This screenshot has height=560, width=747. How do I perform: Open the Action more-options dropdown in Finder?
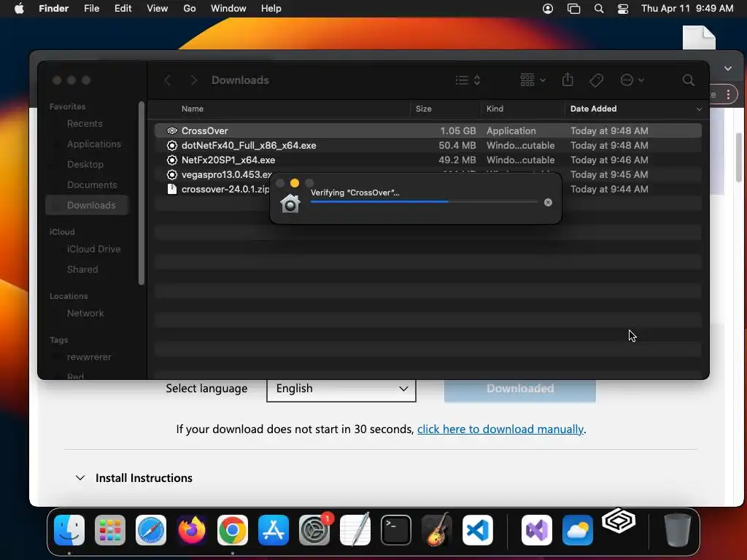click(x=632, y=80)
